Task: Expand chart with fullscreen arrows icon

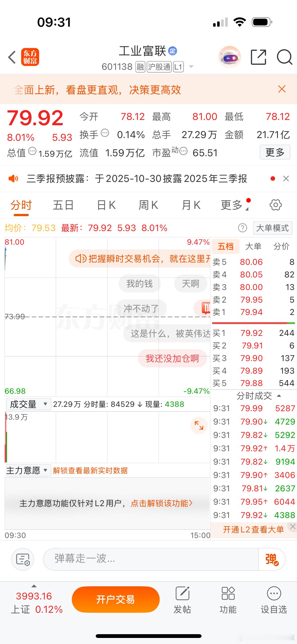Action: point(199,426)
